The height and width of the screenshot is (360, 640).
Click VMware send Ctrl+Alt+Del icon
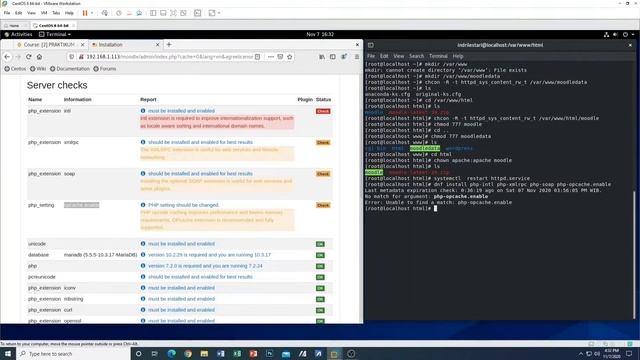[x=104, y=13]
